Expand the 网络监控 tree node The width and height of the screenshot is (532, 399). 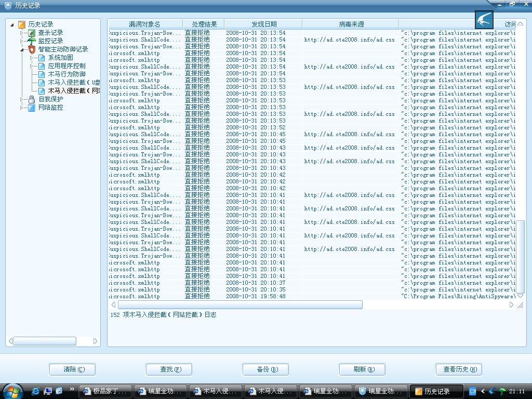(x=22, y=108)
